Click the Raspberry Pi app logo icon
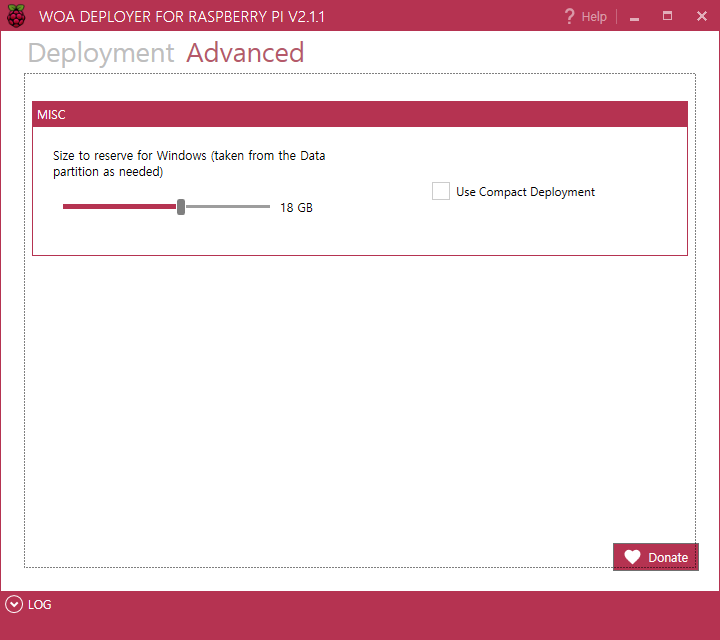 point(16,16)
